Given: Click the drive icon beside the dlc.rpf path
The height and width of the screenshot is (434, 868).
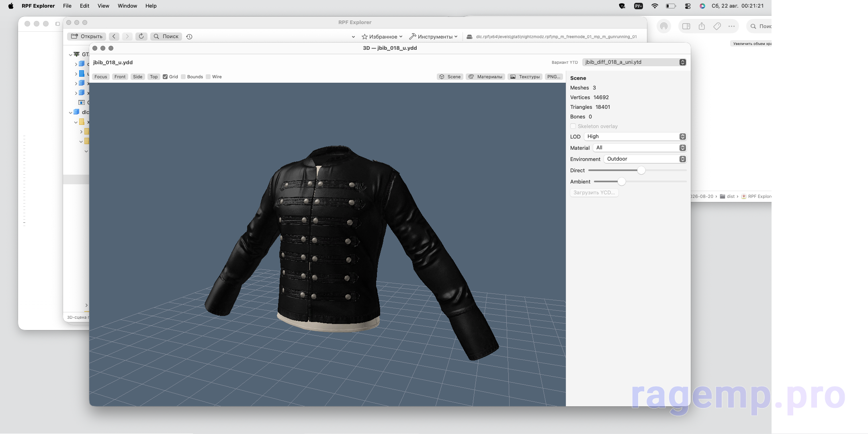Looking at the screenshot, I should (469, 37).
